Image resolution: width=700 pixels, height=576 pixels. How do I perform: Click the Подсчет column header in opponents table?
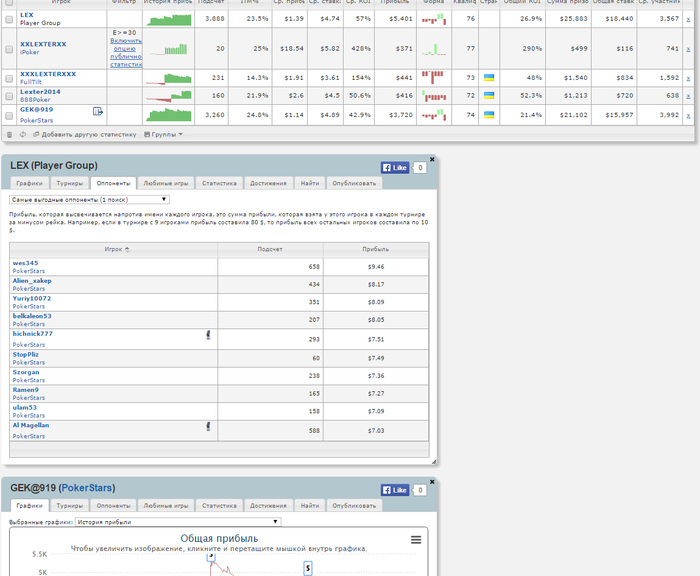[x=270, y=250]
